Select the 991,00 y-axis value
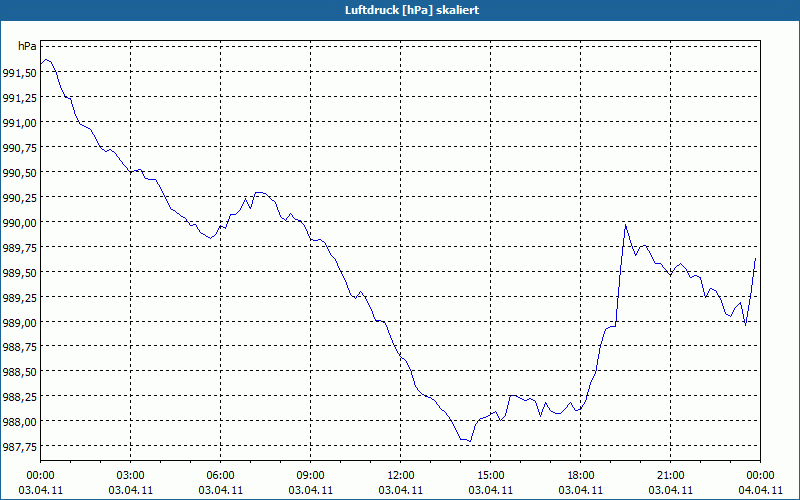This screenshot has width=800, height=500. pos(19,123)
